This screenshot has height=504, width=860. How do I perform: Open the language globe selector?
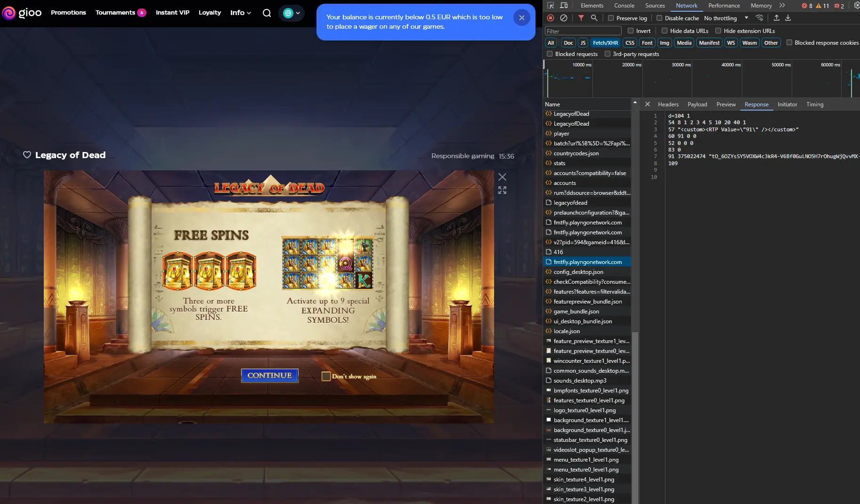(x=292, y=13)
